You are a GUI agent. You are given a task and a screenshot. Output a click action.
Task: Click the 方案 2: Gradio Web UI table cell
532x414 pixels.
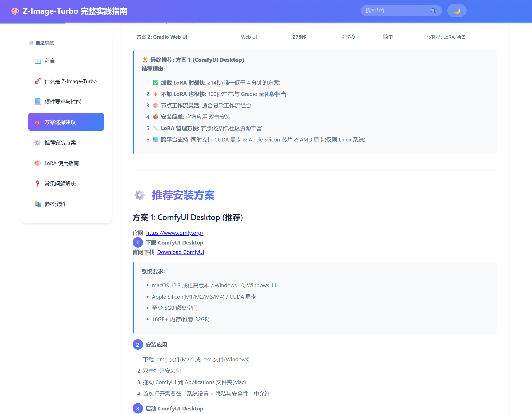(162, 37)
